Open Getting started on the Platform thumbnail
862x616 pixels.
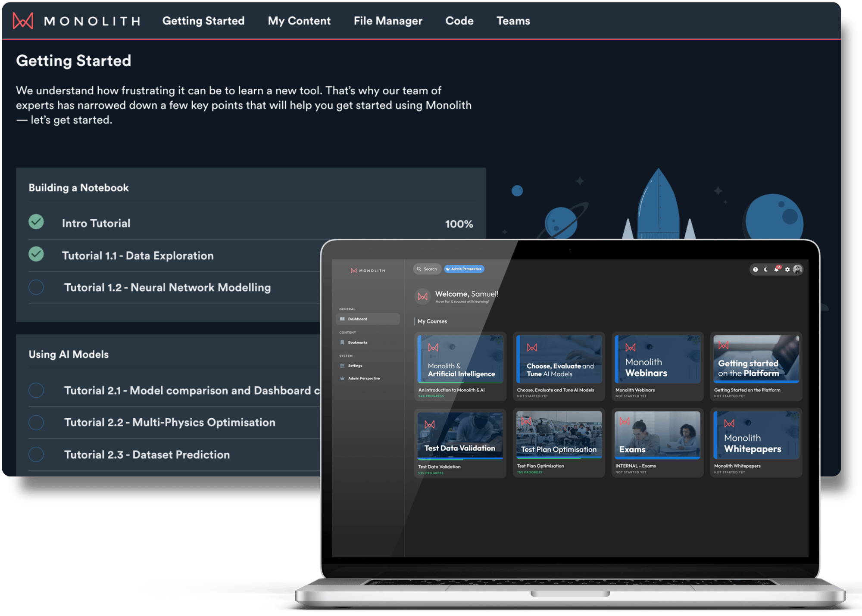point(756,359)
